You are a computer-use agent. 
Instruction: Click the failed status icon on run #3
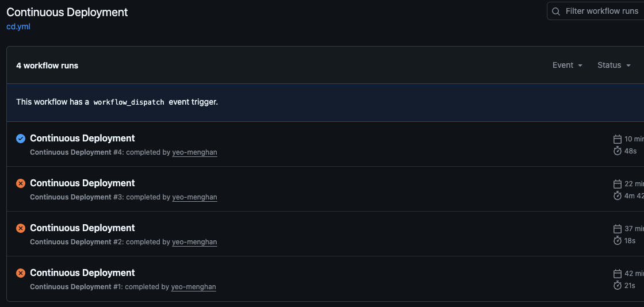pyautogui.click(x=21, y=183)
